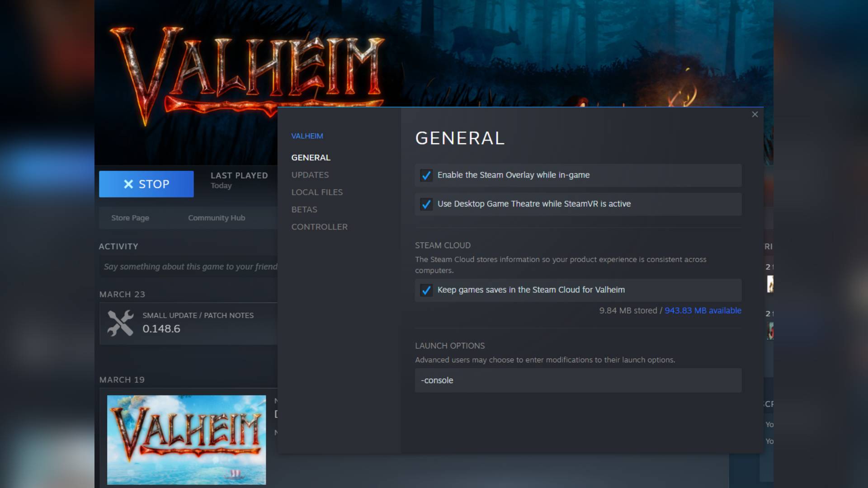
Task: Click the MARCH 23 date heading
Action: [122, 295]
